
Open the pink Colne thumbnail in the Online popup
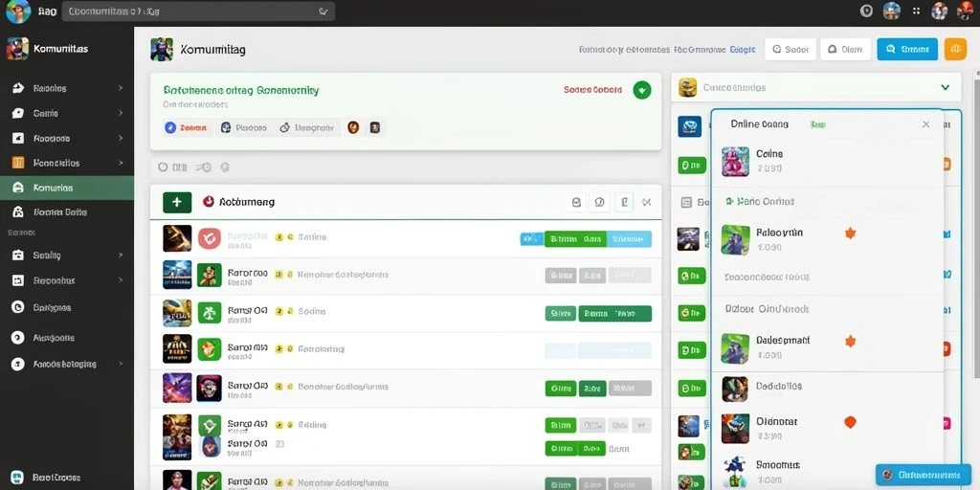[x=735, y=162]
